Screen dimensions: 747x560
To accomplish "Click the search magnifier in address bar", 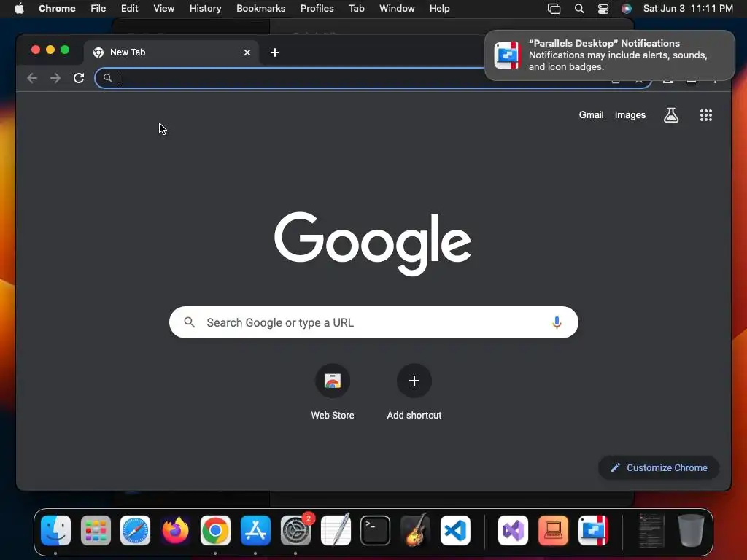I will (108, 77).
